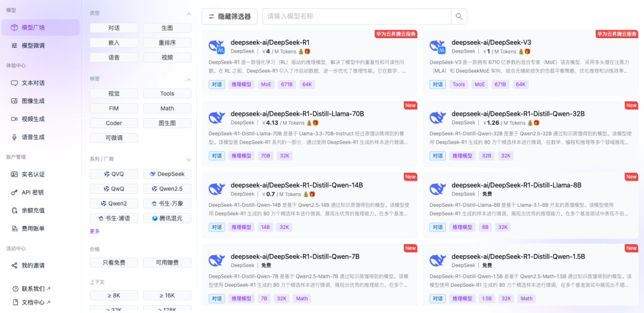This screenshot has width=644, height=313.
Task: Click the DeepSeek-R1-Distill-Qwen-1.5B whale logo
Action: tap(438, 261)
